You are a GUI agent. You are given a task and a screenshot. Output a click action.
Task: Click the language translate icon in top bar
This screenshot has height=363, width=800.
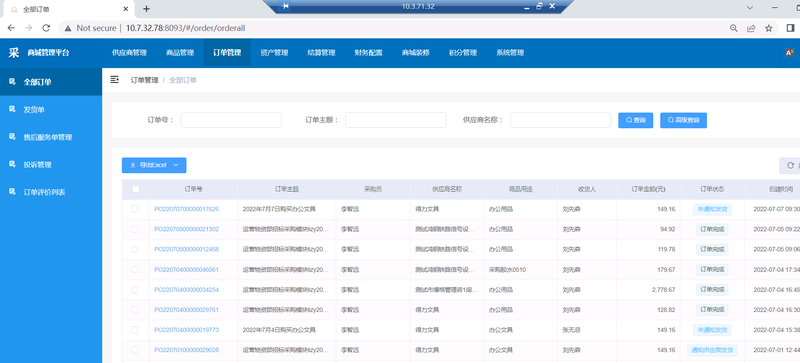[x=789, y=53]
